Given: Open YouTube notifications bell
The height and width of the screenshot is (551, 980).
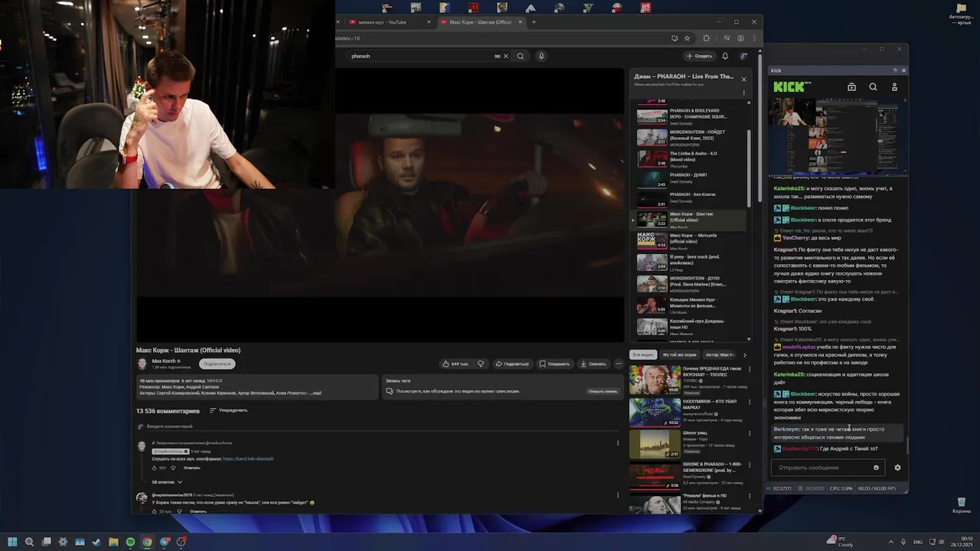Looking at the screenshot, I should [725, 56].
